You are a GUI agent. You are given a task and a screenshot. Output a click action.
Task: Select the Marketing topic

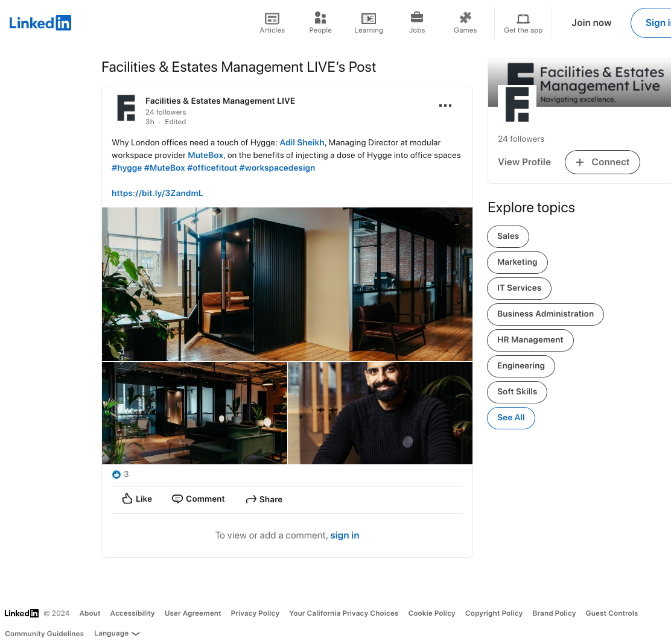[517, 262]
